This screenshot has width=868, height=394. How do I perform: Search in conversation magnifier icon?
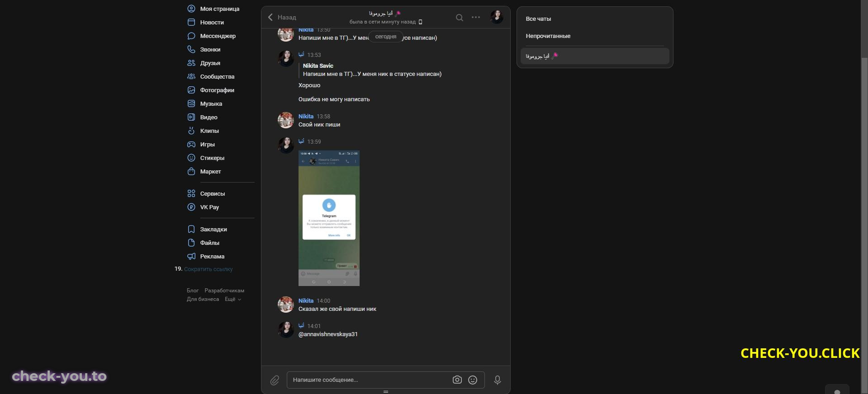pos(459,18)
